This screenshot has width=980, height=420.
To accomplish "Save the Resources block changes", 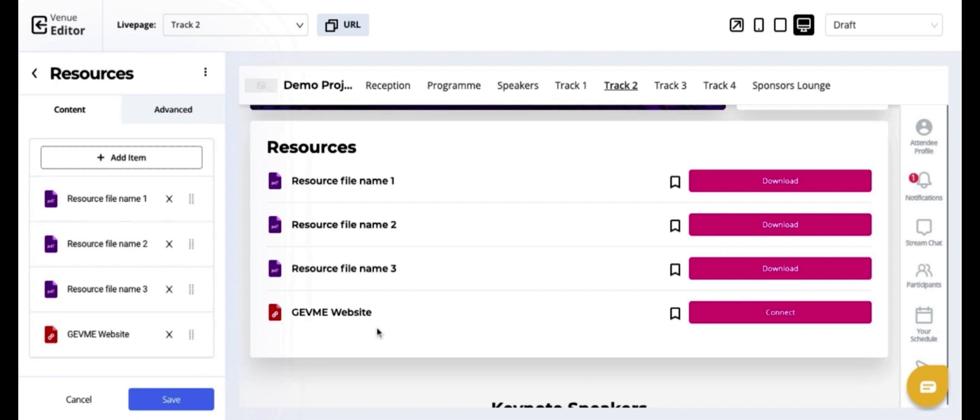I will tap(171, 399).
